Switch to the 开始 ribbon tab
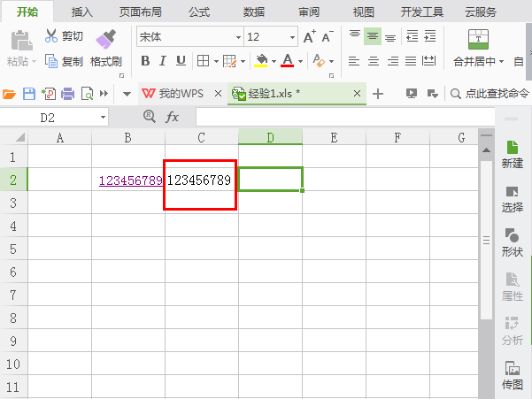 point(27,12)
